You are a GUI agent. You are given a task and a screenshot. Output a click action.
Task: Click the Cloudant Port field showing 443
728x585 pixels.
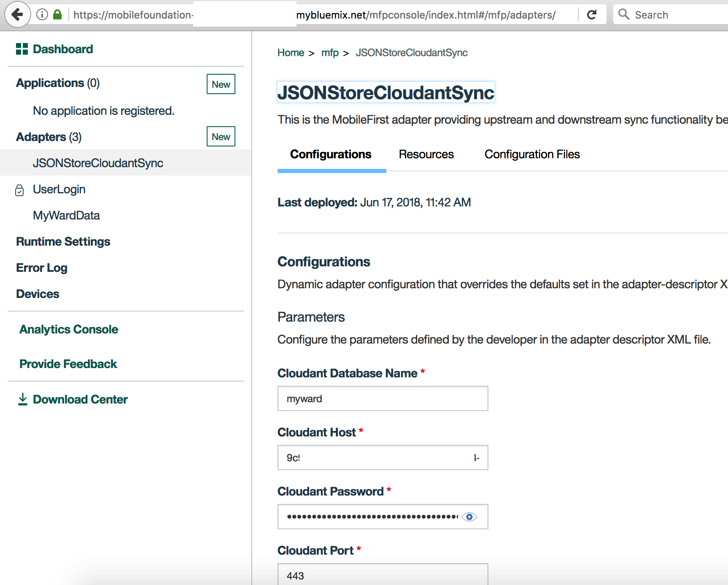(383, 574)
